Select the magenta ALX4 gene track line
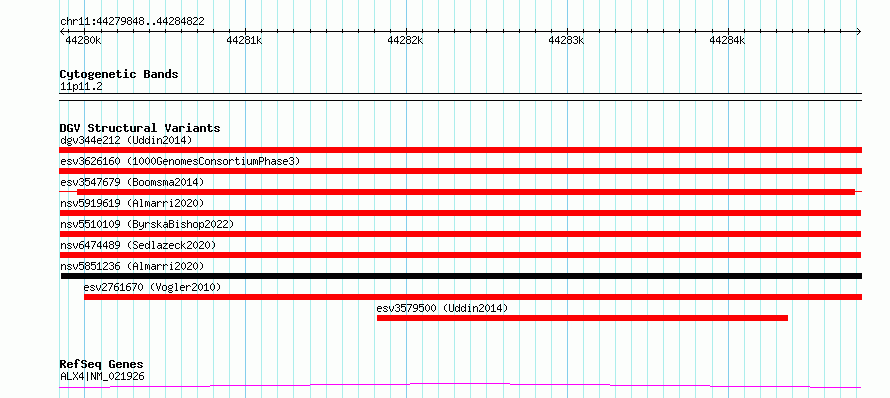890x398 pixels. [460, 386]
